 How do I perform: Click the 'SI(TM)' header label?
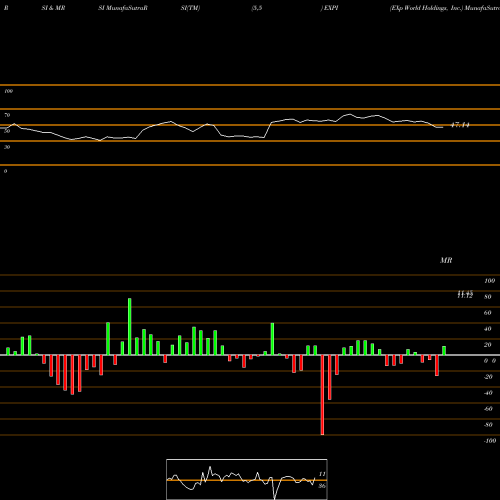190,8
